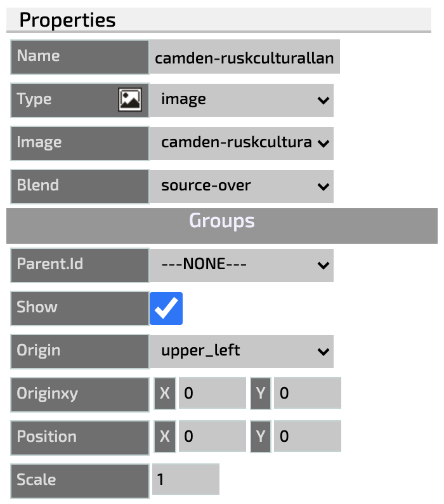Open the Origin upper_left dropdown

coord(242,351)
